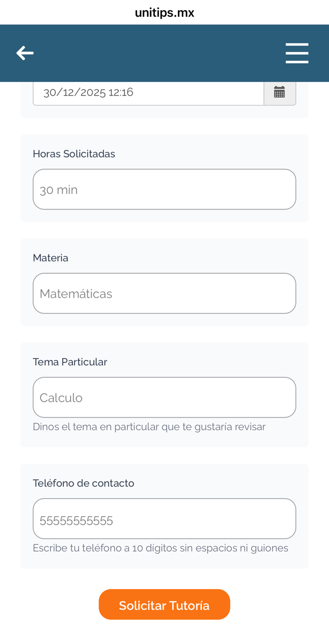Click the Horas Solicitadas label

click(74, 154)
